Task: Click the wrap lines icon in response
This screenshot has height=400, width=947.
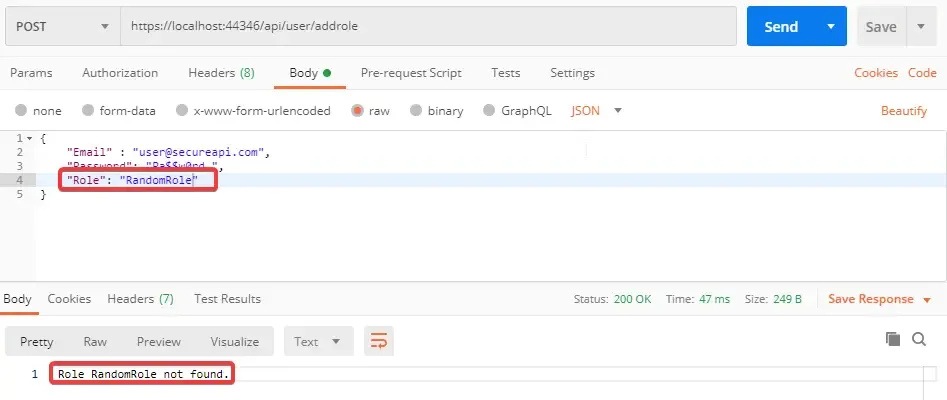Action: point(379,341)
